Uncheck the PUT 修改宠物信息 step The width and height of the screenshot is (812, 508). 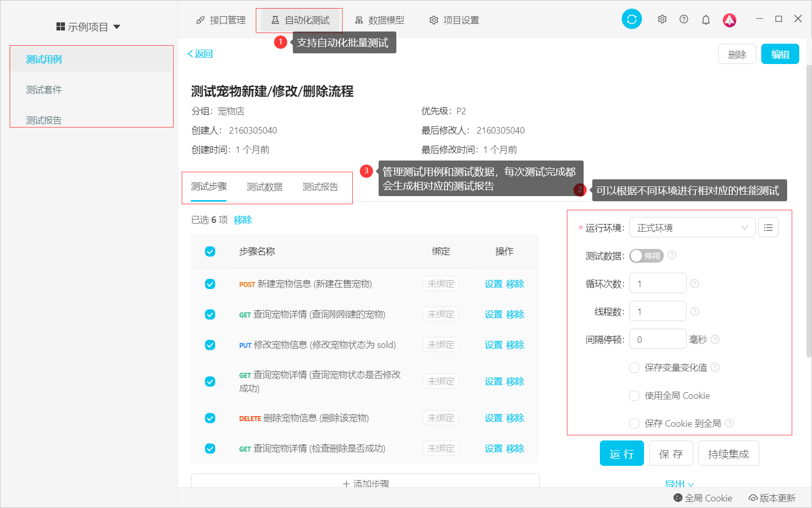tap(210, 345)
